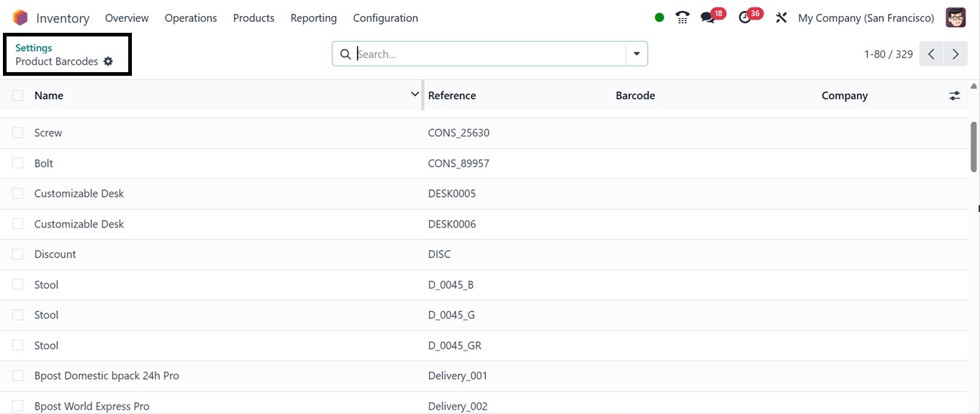Viewport: 980px width, 414px height.
Task: Click the debug tools wrench icon
Action: [x=781, y=17]
